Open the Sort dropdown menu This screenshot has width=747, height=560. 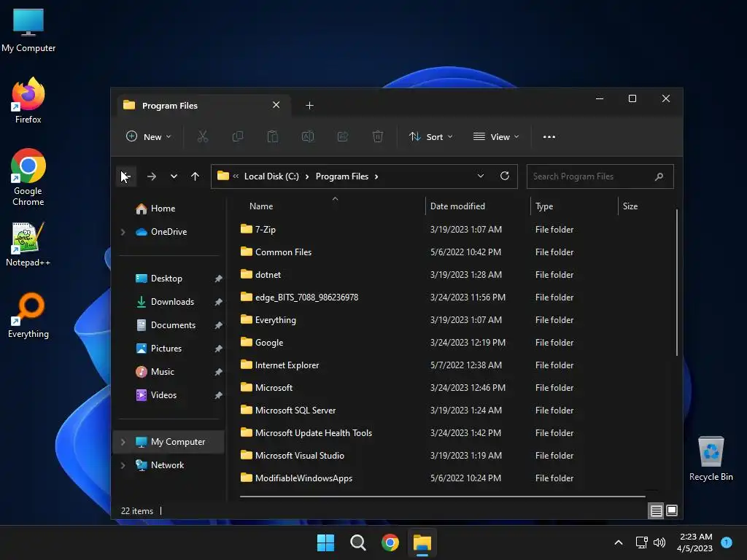click(x=430, y=136)
